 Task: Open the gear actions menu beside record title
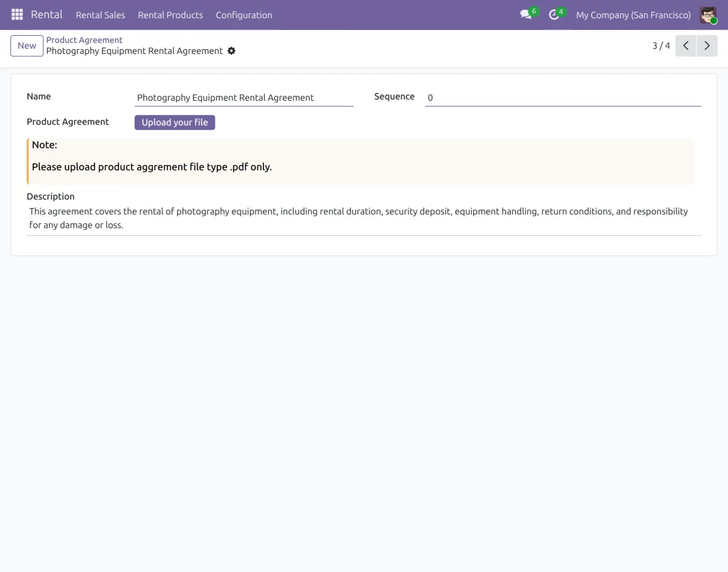(x=231, y=51)
